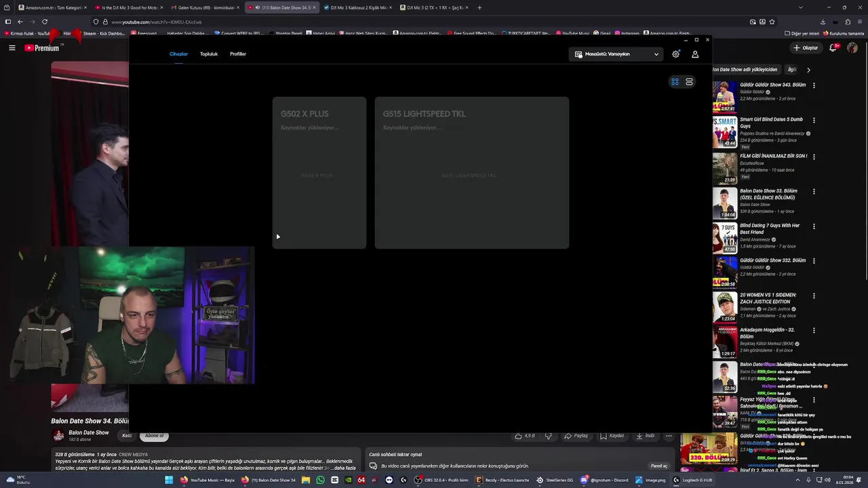Expand description with '...daha fazla'
The height and width of the screenshot is (488, 868).
coord(343,468)
